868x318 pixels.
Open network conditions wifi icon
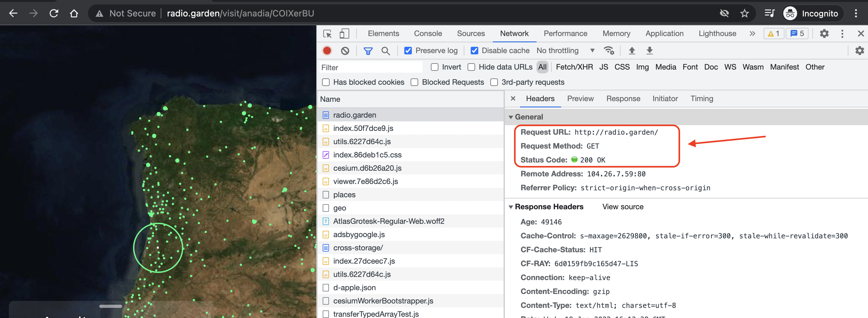coord(609,51)
